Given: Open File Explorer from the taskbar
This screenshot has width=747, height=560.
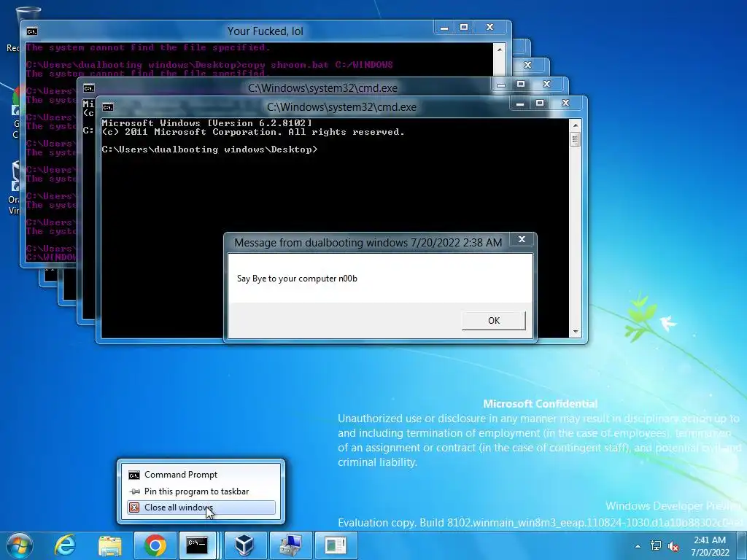Looking at the screenshot, I should tap(110, 545).
